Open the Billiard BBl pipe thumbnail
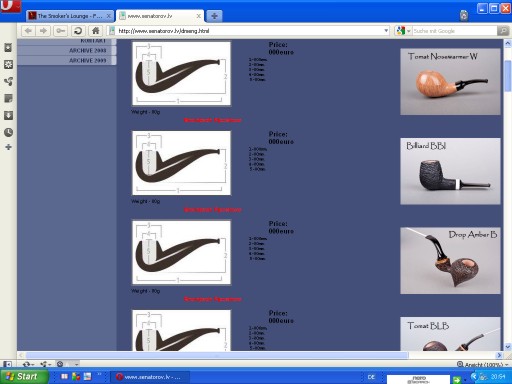This screenshot has height=384, width=512. point(450,171)
